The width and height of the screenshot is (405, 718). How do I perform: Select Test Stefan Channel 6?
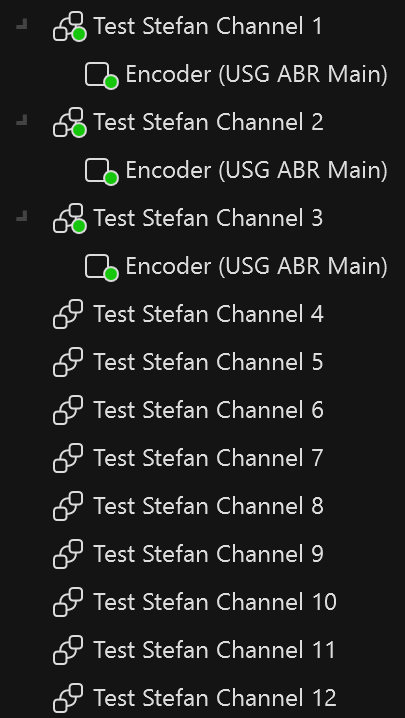pos(208,410)
